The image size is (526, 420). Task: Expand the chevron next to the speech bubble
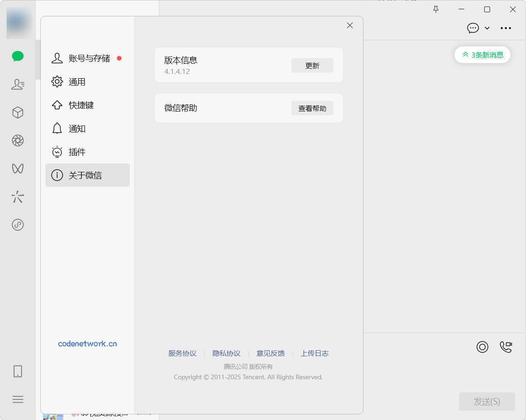click(487, 28)
